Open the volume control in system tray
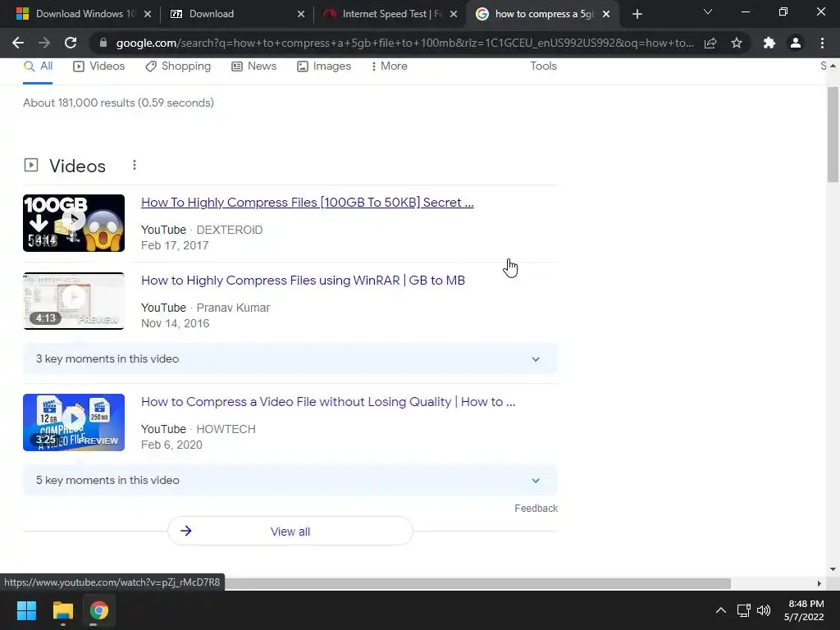This screenshot has width=840, height=630. (764, 610)
